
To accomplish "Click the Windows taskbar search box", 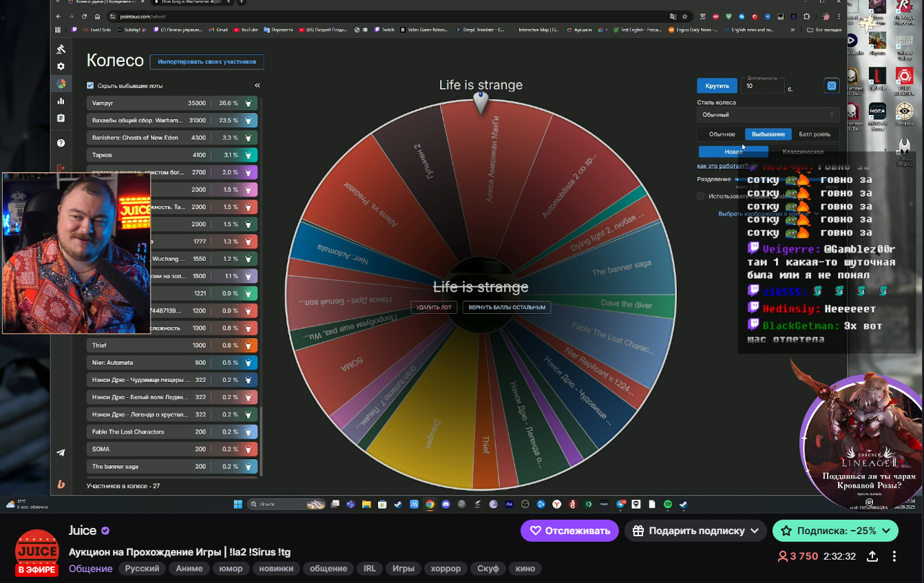I will 286,505.
